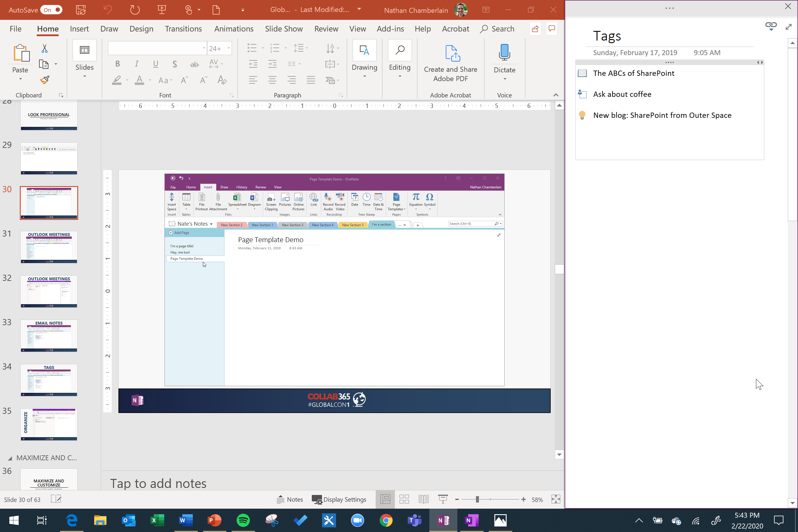Viewport: 798px width, 532px height.
Task: Click the Excel taskbar icon
Action: tap(157, 520)
